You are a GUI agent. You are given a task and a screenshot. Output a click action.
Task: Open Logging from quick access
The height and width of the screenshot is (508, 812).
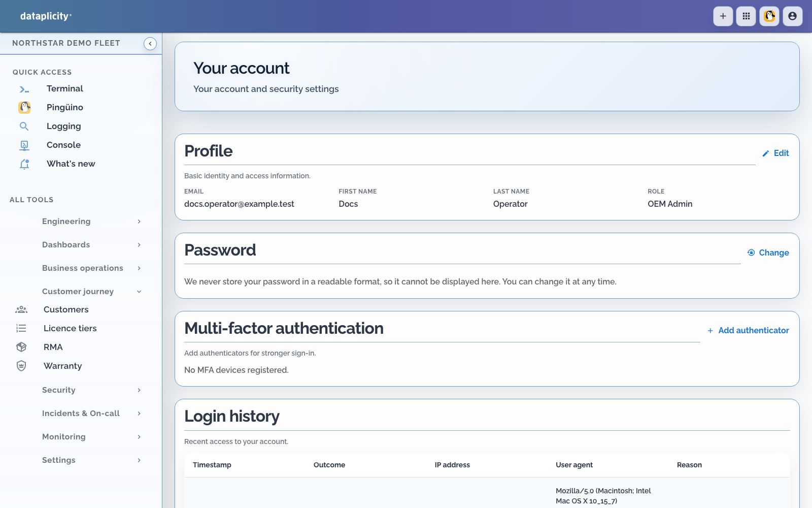[x=64, y=126]
